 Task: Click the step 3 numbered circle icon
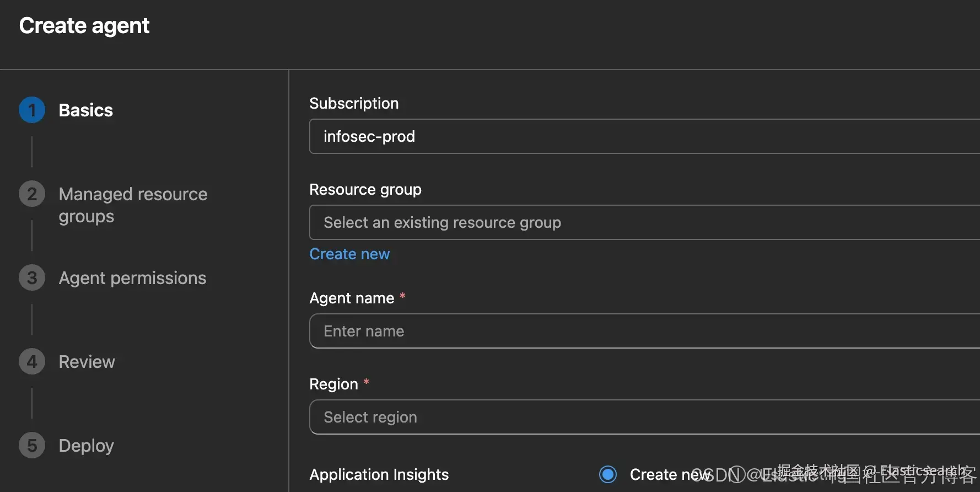[x=32, y=278]
